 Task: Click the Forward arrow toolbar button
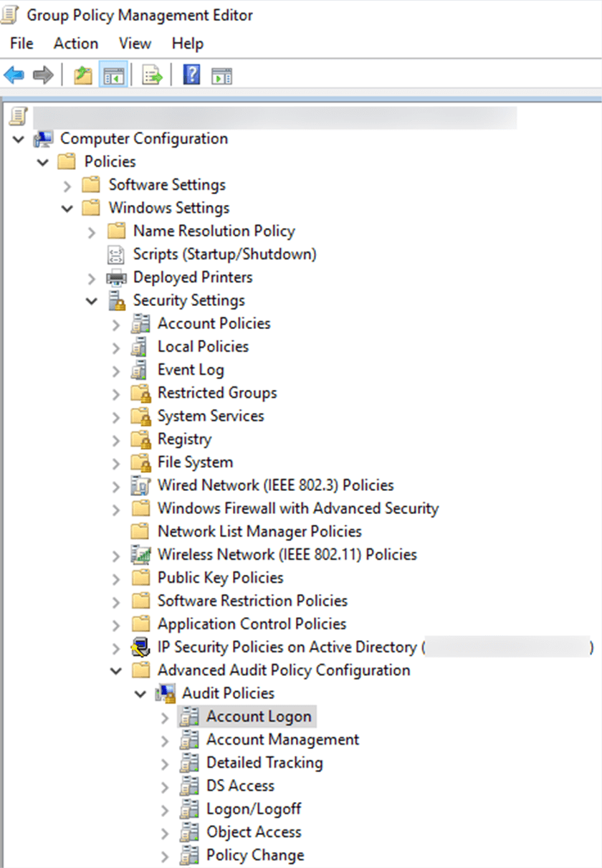[43, 75]
